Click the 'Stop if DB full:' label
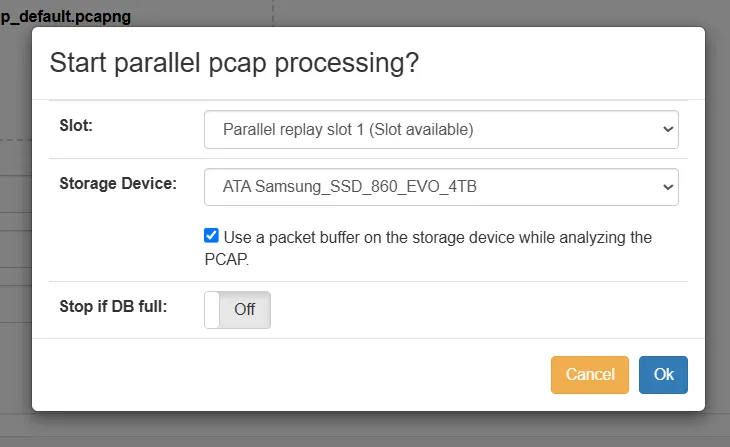730x447 pixels. 113,305
